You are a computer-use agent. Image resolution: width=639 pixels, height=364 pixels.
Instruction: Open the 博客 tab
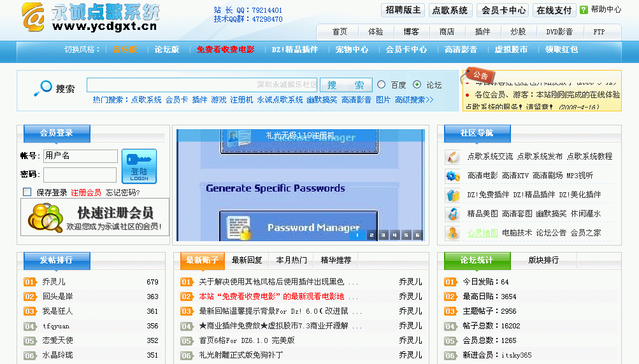[x=411, y=32]
